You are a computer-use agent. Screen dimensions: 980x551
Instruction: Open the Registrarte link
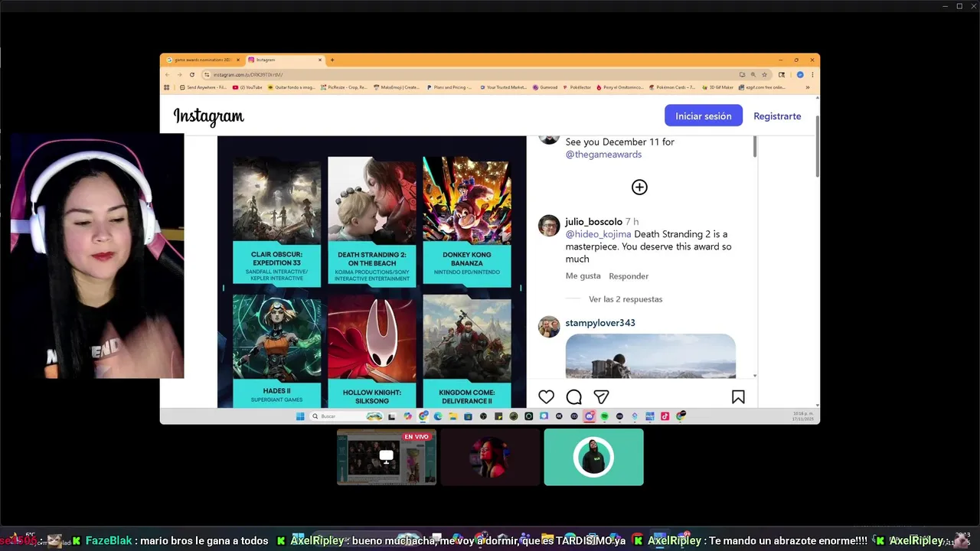pyautogui.click(x=777, y=116)
